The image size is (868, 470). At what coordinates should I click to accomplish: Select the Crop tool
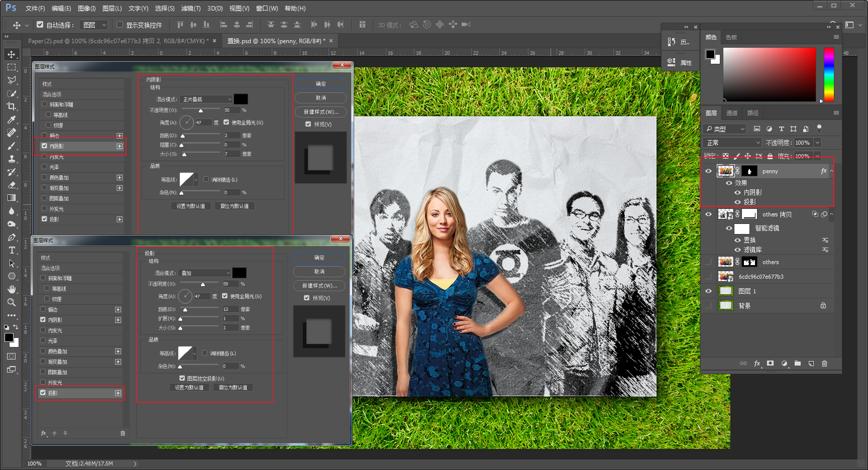[x=11, y=106]
